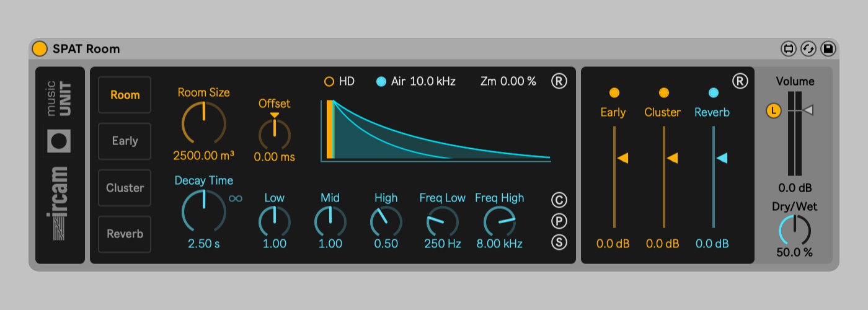
Task: Enable the HD toggle
Action: tap(329, 81)
